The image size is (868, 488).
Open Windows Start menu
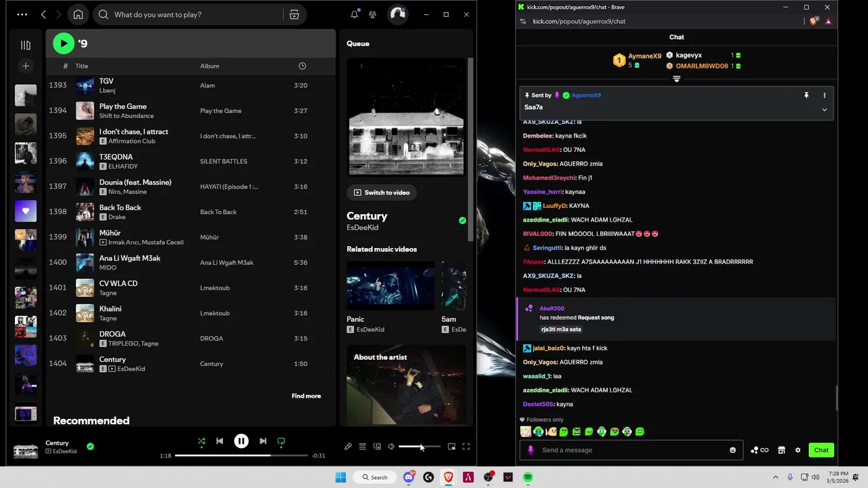(x=340, y=477)
